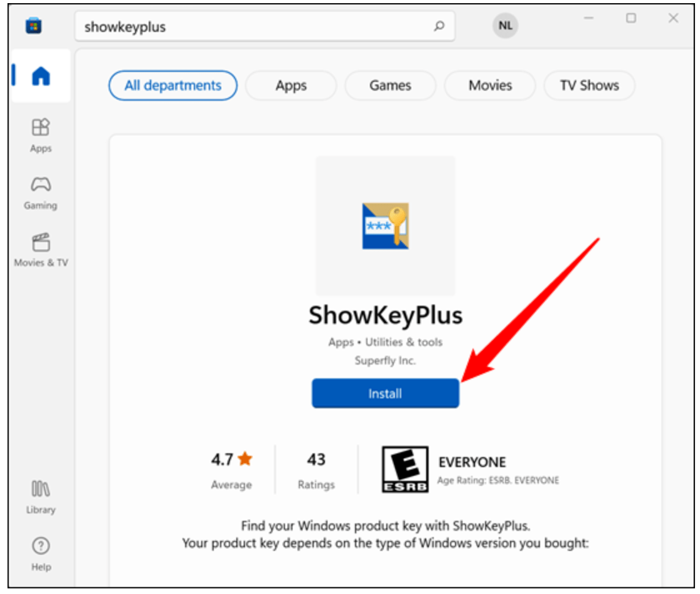Open the Apps section in sidebar
This screenshot has height=594, width=700.
coord(41,135)
